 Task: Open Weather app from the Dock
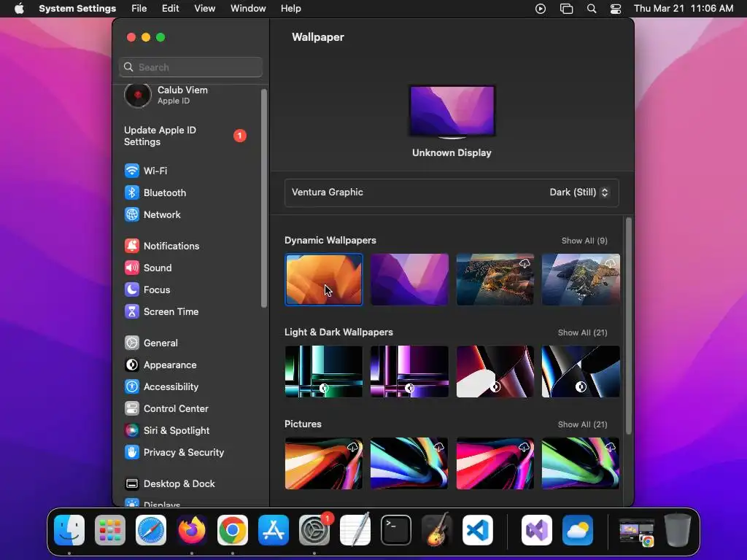pos(578,530)
